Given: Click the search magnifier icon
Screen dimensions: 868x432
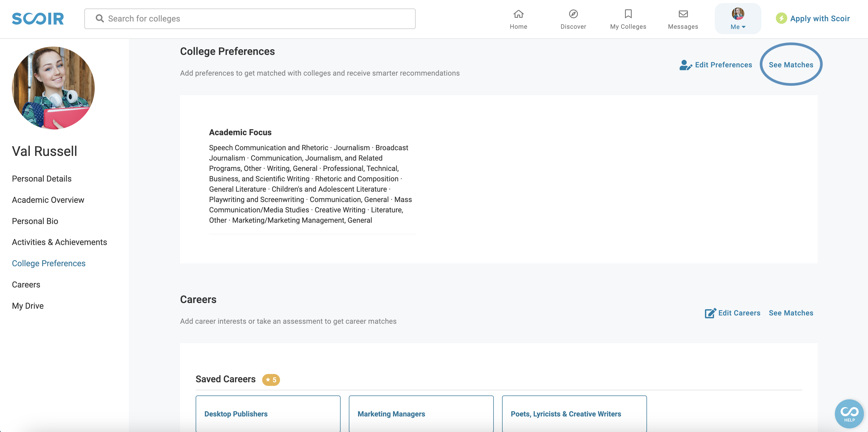Looking at the screenshot, I should [99, 18].
